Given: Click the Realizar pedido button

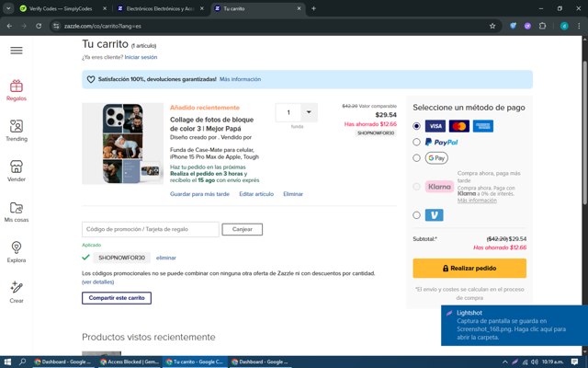Looking at the screenshot, I should tap(469, 268).
